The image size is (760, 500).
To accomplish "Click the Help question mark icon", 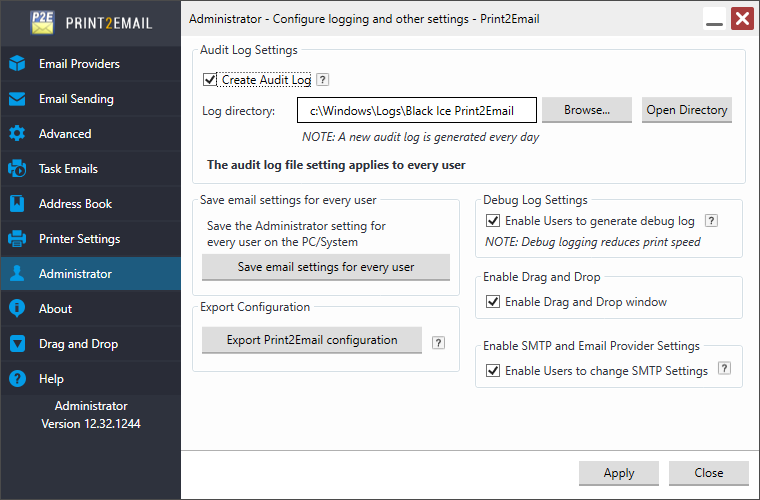I will [x=17, y=378].
